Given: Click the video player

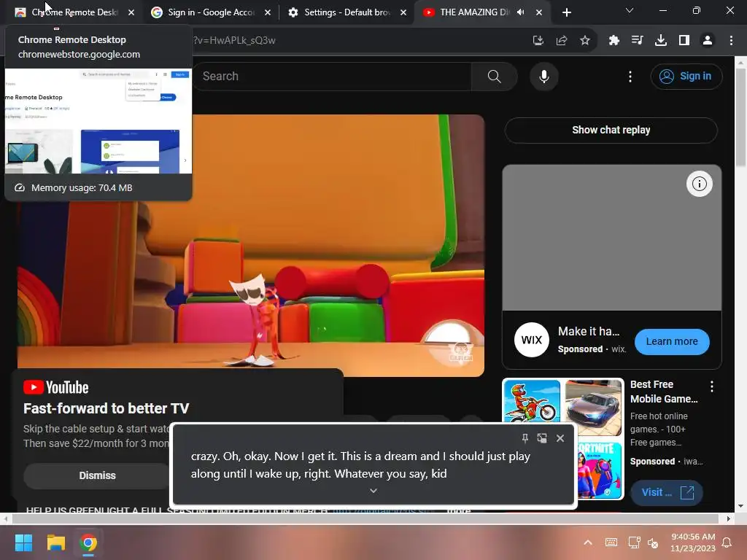Looking at the screenshot, I should click(x=251, y=245).
